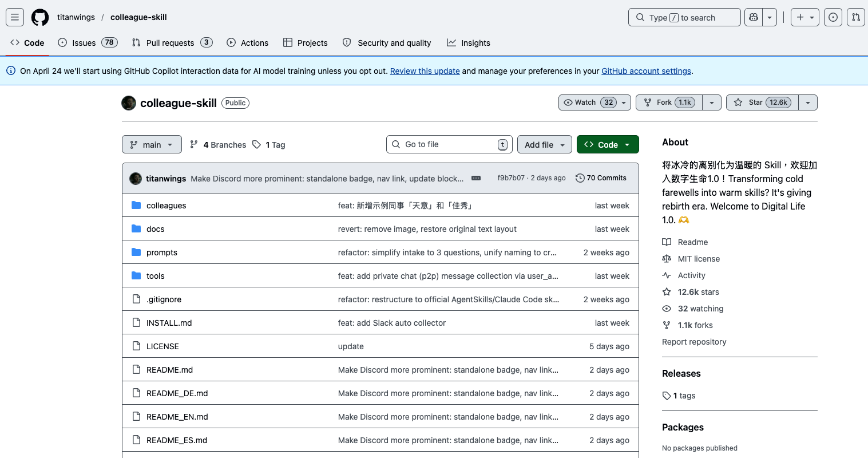Open the .gitignore file
The width and height of the screenshot is (868, 458).
(x=164, y=299)
